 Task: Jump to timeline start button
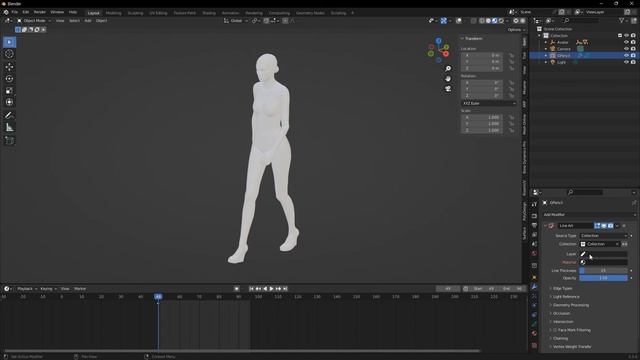(x=251, y=289)
